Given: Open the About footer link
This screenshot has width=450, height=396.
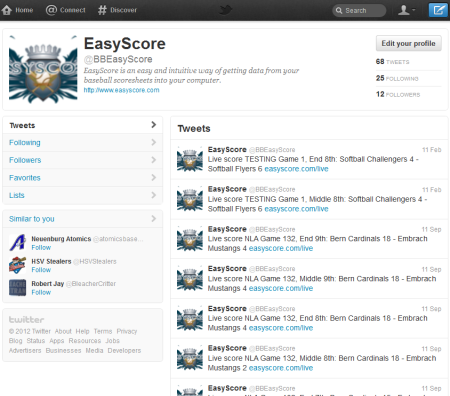Looking at the screenshot, I should 63,331.
